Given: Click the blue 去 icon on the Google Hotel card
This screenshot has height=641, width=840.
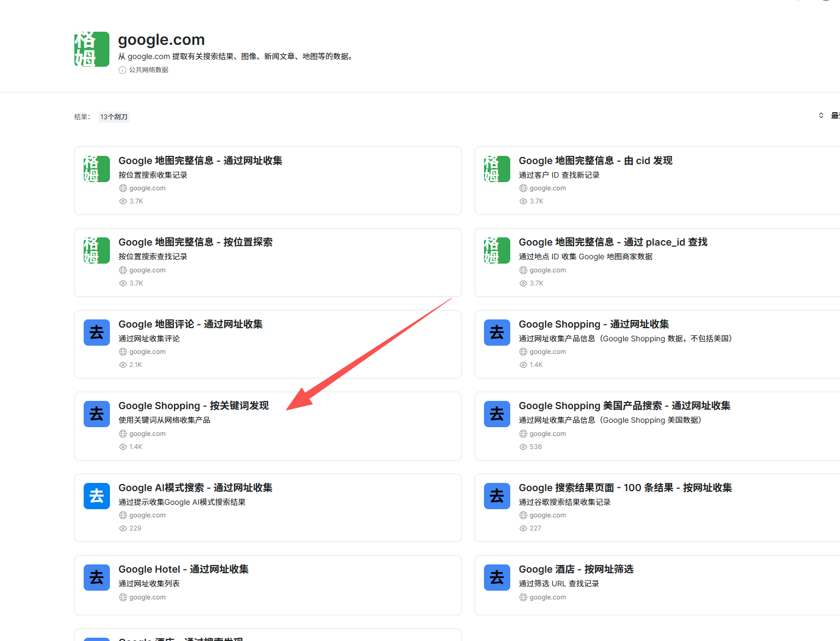Looking at the screenshot, I should tap(96, 577).
